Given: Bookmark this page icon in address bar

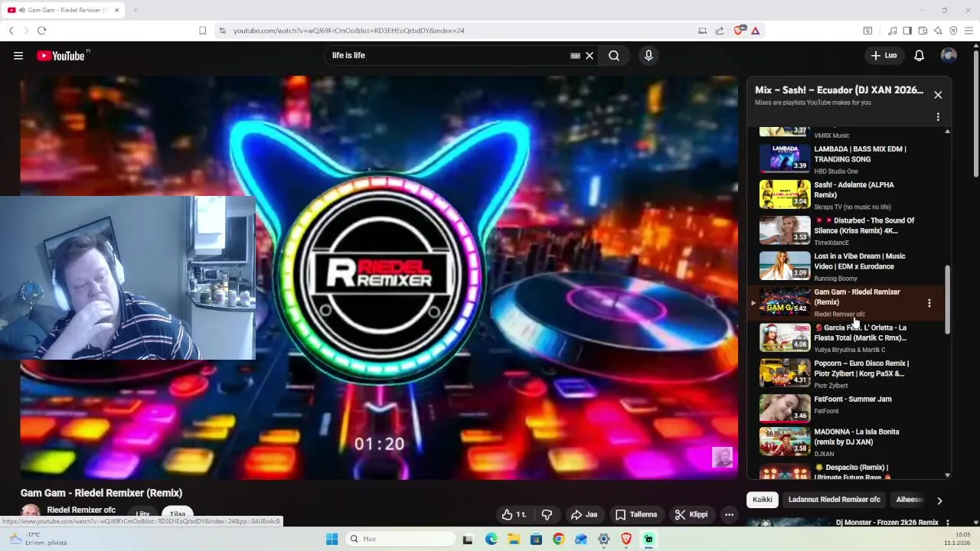Looking at the screenshot, I should coord(202,31).
